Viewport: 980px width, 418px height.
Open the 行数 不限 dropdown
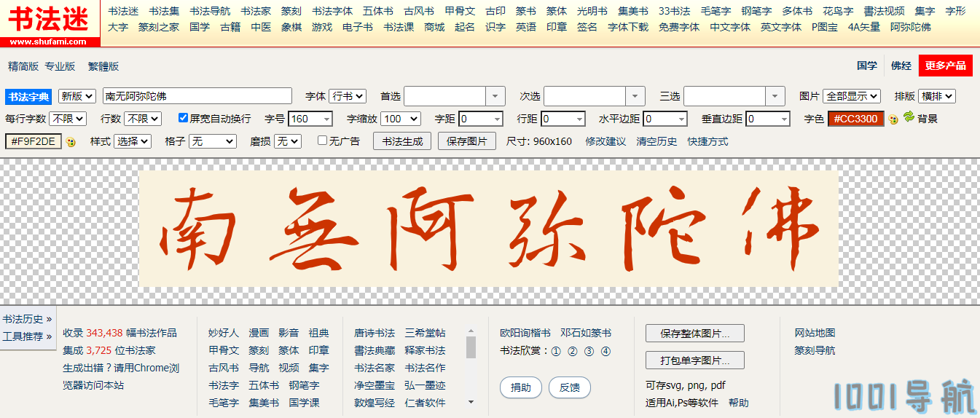point(142,119)
